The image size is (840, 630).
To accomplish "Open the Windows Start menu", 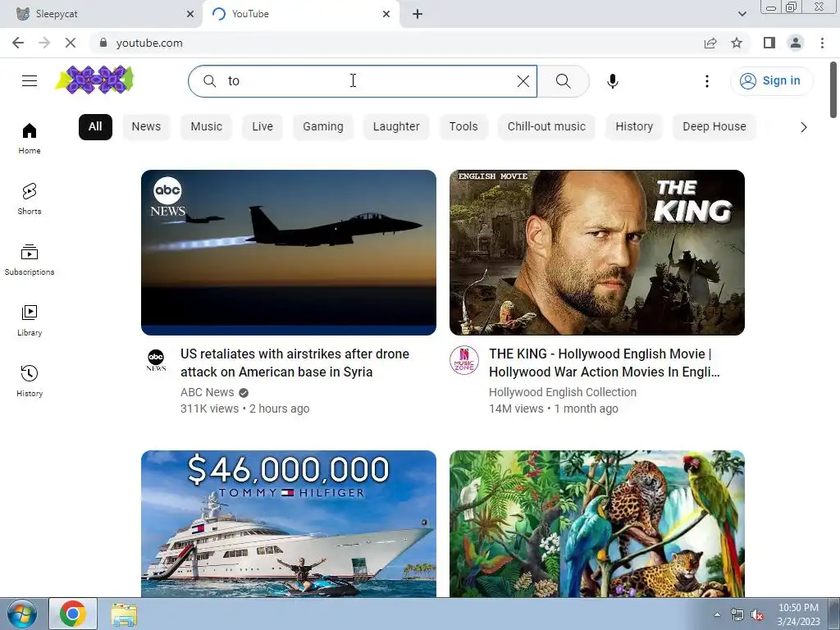I will coord(21,614).
